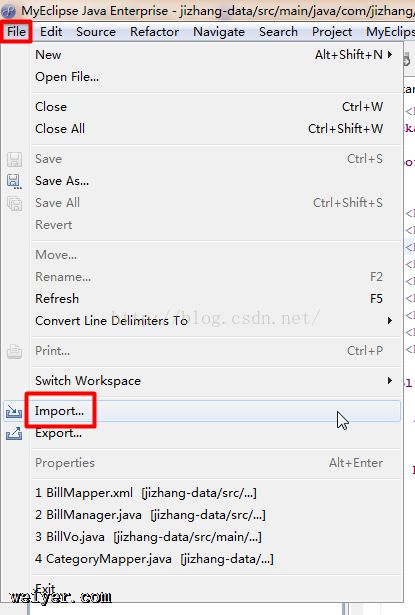The width and height of the screenshot is (415, 615).
Task: Open the Navigate menu
Action: point(219,32)
